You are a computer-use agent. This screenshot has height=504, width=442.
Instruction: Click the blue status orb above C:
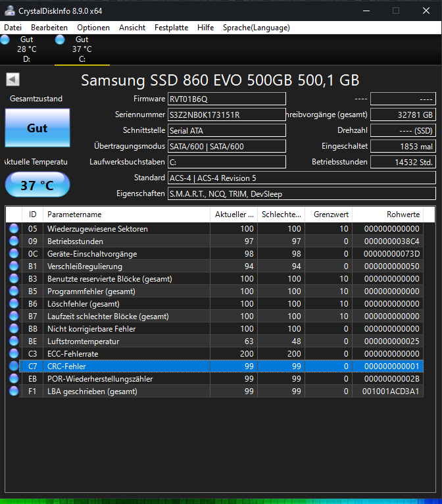tap(60, 39)
